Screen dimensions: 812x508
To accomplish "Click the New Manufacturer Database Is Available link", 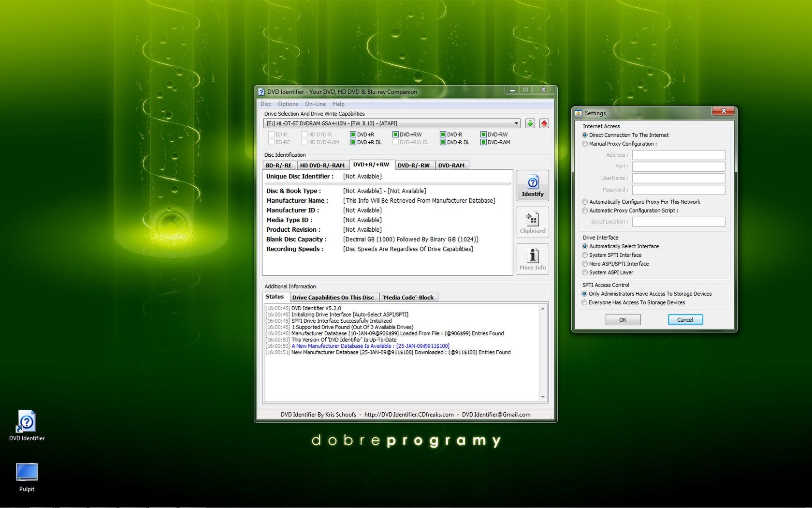I will click(370, 346).
